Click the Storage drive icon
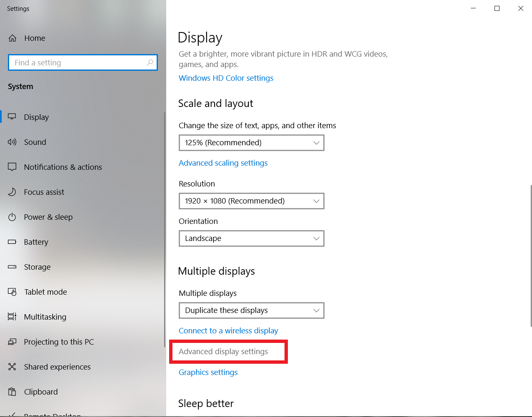This screenshot has width=532, height=417. 12,267
